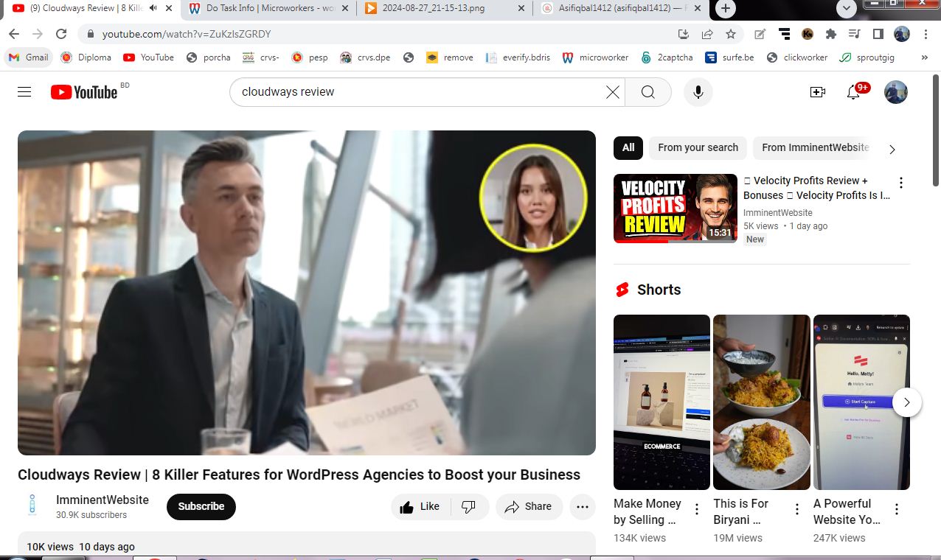Open the 'A Powerful Website' short thumbnail
Screen dimensions: 941x560
pos(861,402)
